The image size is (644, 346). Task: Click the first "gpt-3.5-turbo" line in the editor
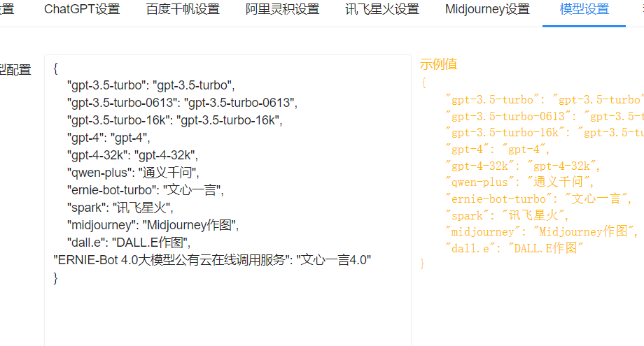[x=150, y=85]
